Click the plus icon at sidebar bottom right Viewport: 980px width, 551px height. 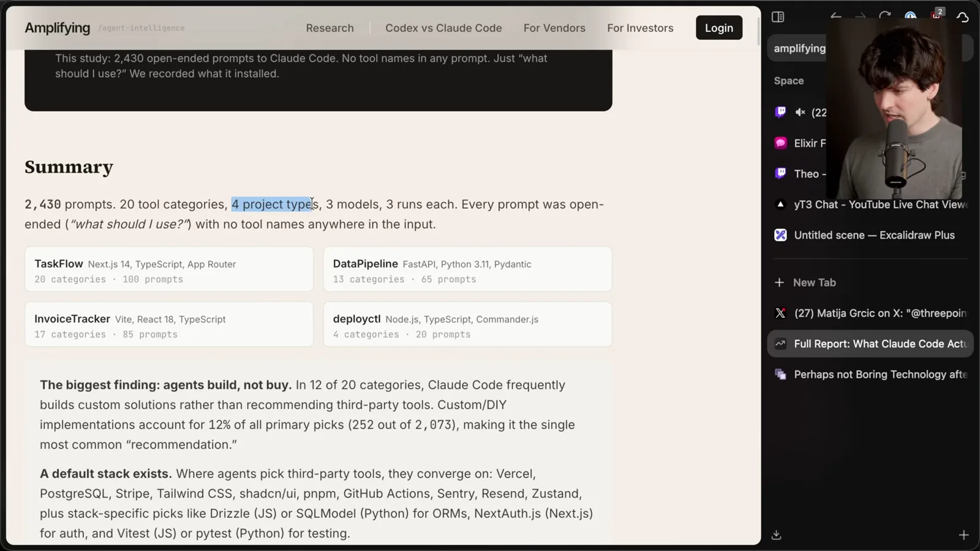point(963,535)
